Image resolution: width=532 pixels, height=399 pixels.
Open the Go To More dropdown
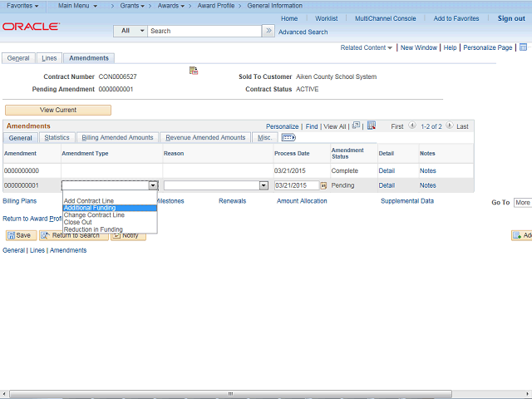click(x=523, y=203)
